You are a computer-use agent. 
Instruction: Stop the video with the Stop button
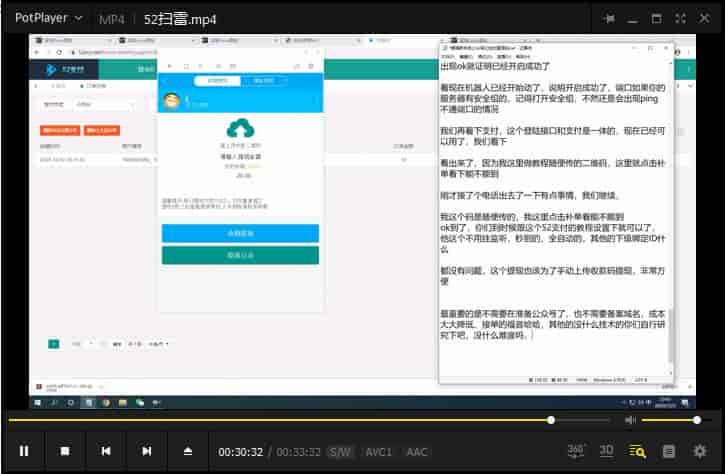[65, 452]
